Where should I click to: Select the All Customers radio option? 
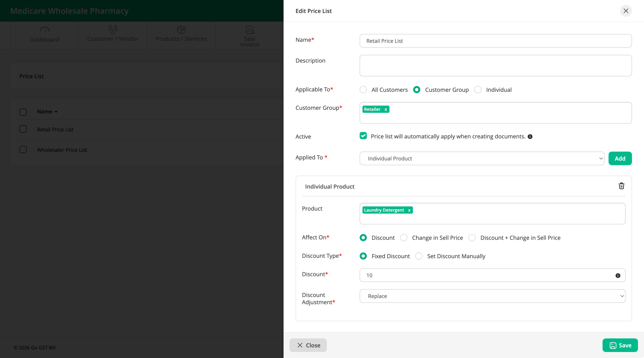[363, 90]
